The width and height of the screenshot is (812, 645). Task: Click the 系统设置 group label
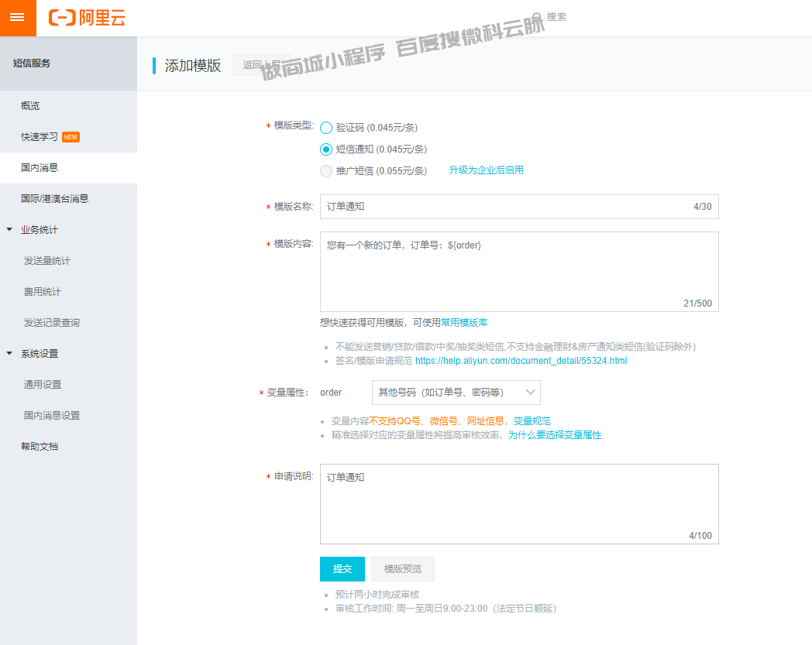point(40,354)
